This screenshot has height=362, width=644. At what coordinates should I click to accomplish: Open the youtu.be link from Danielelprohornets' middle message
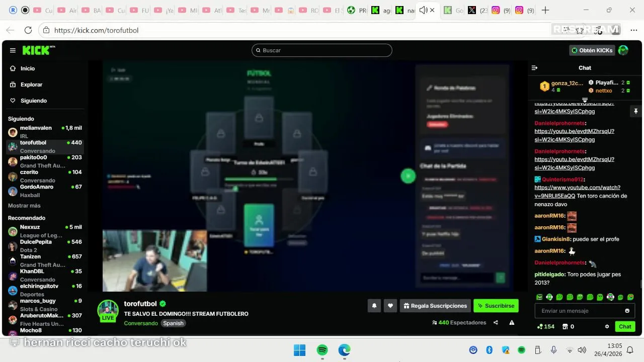tap(574, 135)
